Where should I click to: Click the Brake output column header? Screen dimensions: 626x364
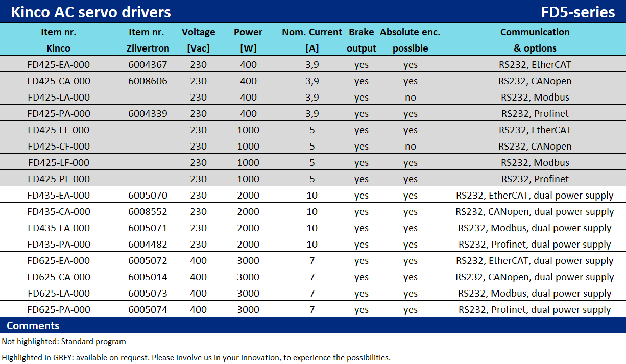click(361, 40)
